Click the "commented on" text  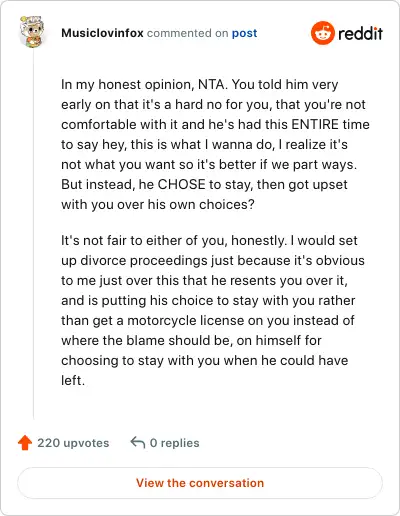click(x=187, y=33)
